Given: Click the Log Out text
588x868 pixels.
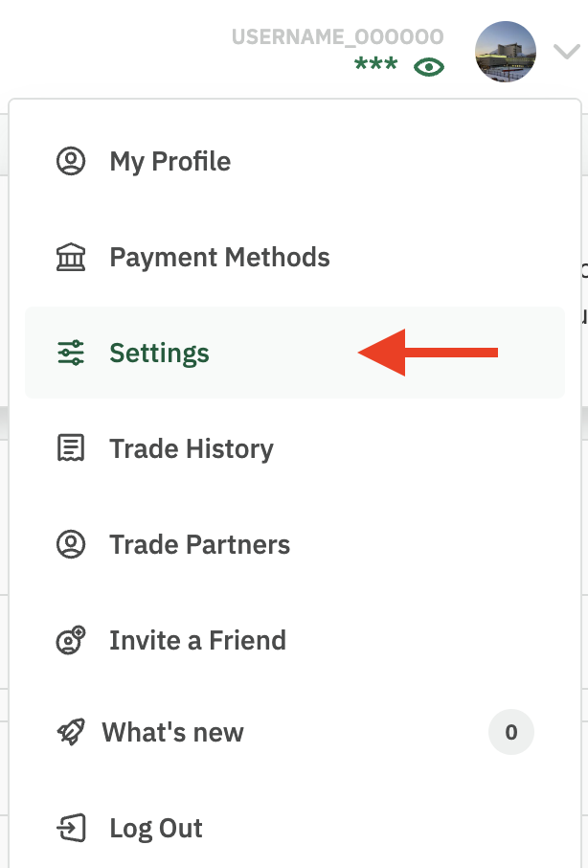Looking at the screenshot, I should coord(156,828).
